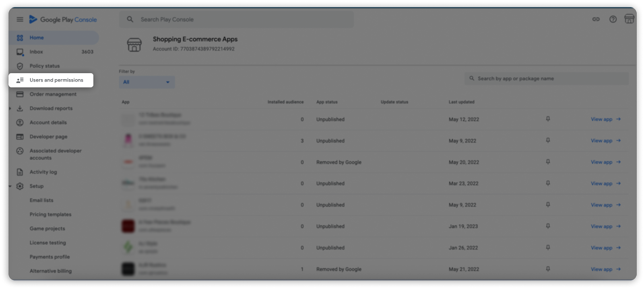
Task: Click Removed by Google status for May 20 app
Action: pyautogui.click(x=339, y=162)
